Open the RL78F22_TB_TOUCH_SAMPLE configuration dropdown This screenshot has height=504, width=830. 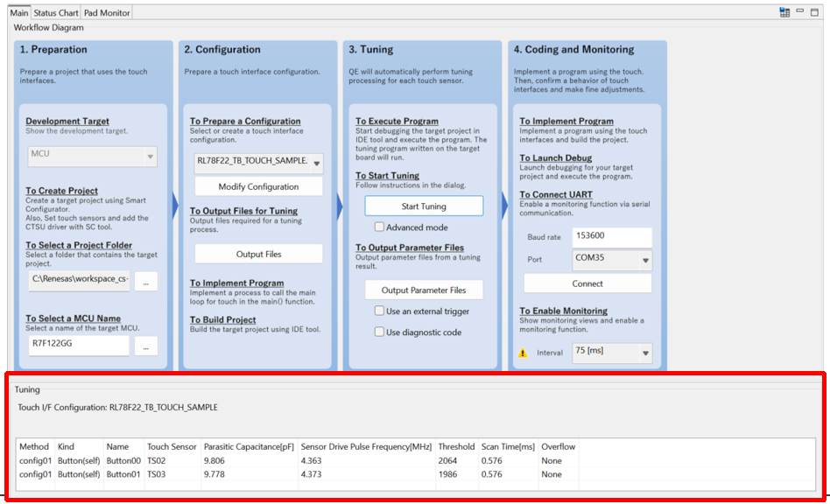pyautogui.click(x=258, y=164)
